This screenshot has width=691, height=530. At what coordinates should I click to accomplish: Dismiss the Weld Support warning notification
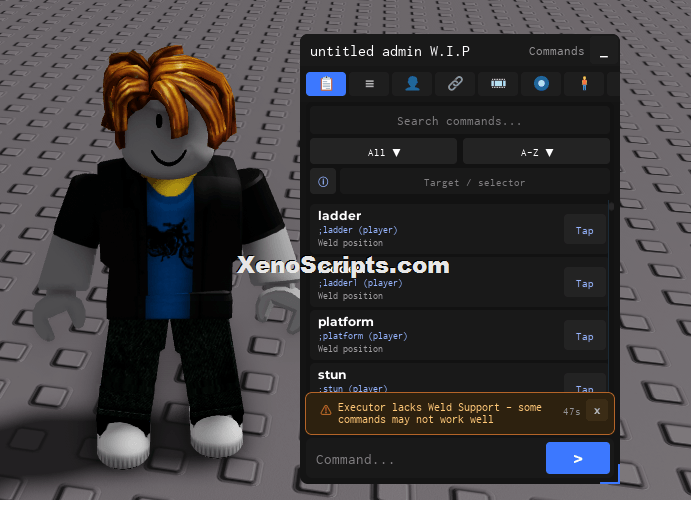pyautogui.click(x=597, y=411)
